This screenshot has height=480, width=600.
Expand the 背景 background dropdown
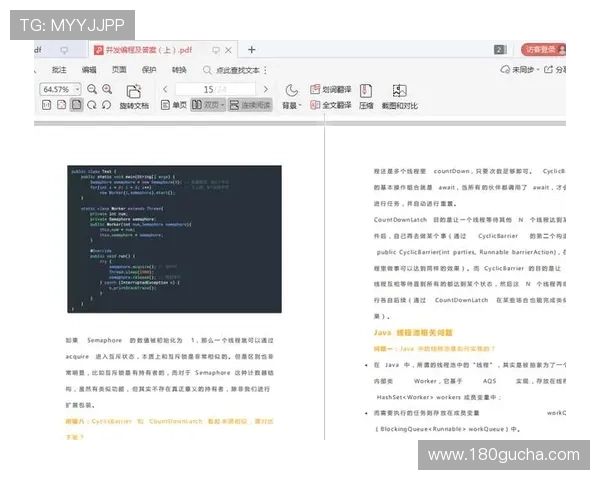coord(291,105)
